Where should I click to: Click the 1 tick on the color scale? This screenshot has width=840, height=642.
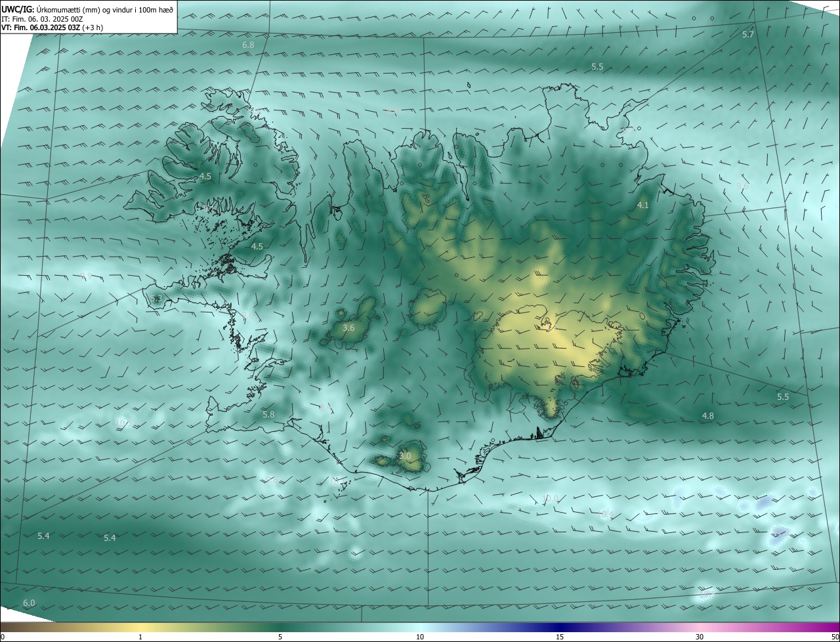coord(140,637)
